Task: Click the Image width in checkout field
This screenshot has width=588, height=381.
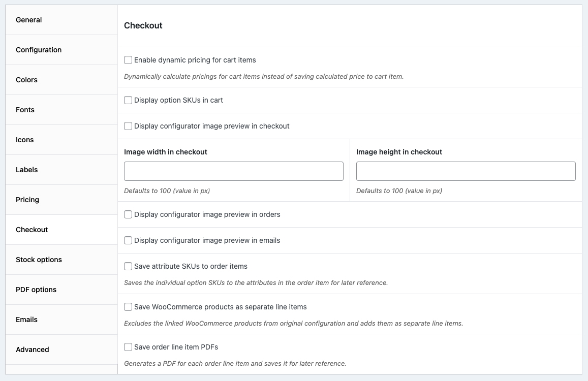Action: tap(233, 171)
